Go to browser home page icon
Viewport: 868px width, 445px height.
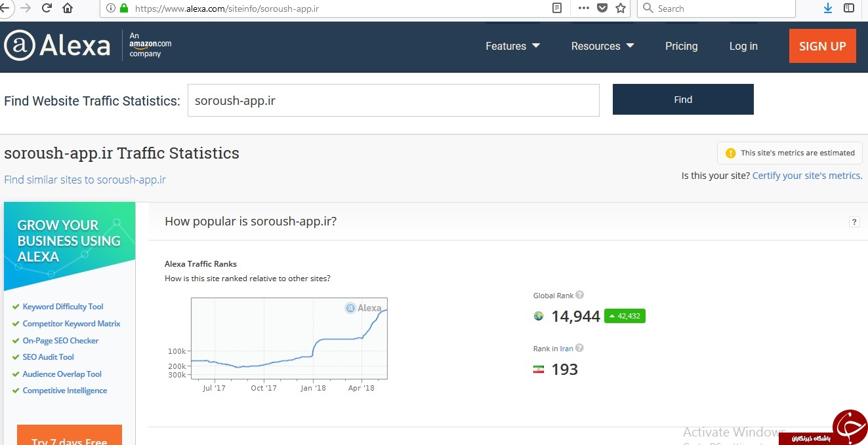point(68,8)
